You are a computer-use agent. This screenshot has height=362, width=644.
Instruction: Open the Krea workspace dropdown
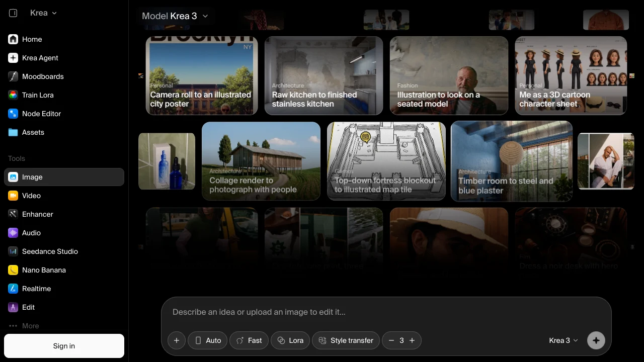(43, 13)
